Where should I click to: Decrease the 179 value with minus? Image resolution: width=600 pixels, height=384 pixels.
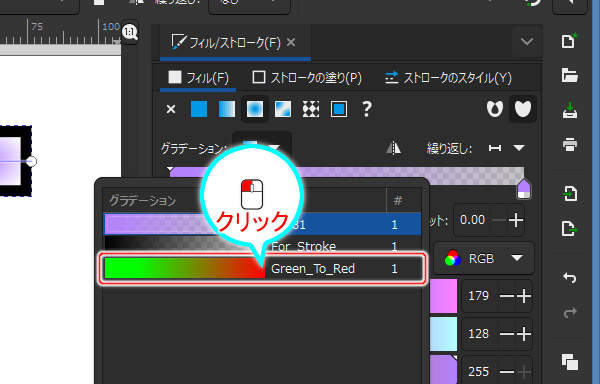pyautogui.click(x=507, y=296)
